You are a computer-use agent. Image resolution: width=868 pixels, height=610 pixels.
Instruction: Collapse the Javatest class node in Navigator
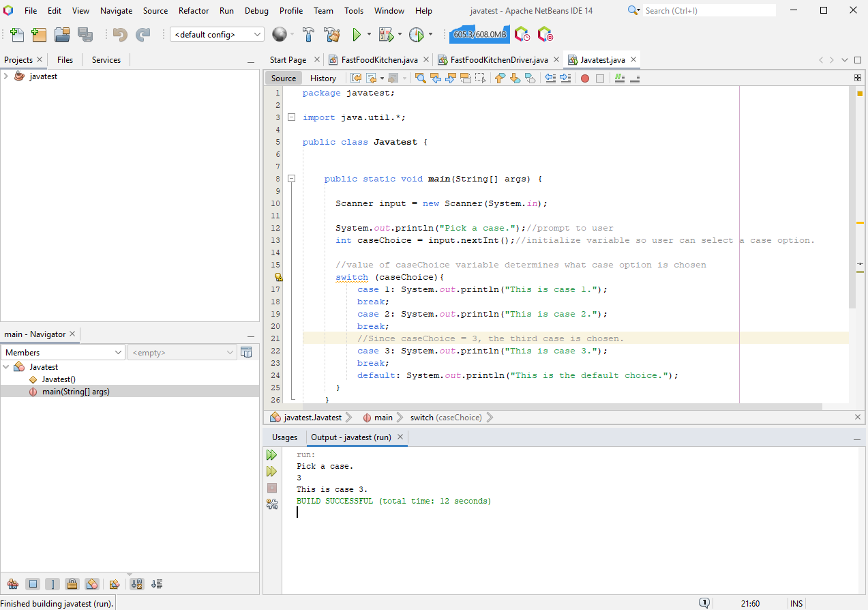point(6,367)
